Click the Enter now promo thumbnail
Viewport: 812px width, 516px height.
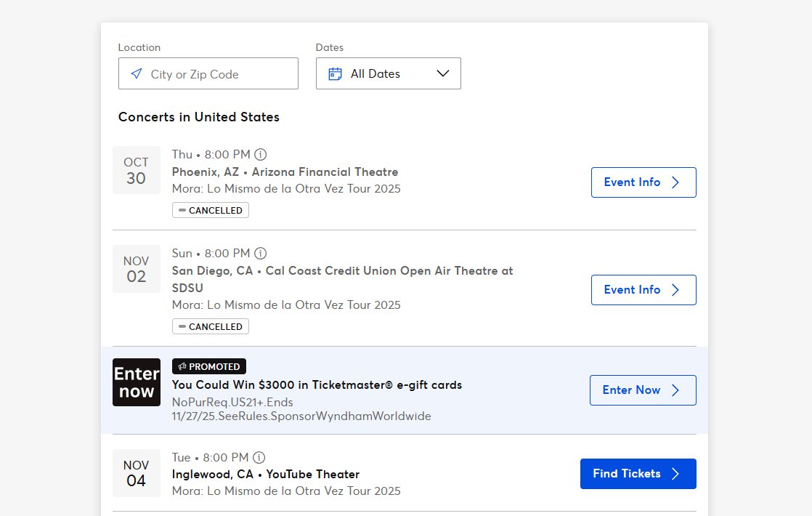click(137, 382)
